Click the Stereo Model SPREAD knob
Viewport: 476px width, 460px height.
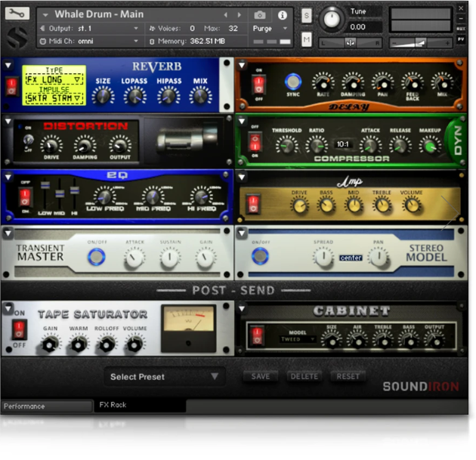coord(323,257)
